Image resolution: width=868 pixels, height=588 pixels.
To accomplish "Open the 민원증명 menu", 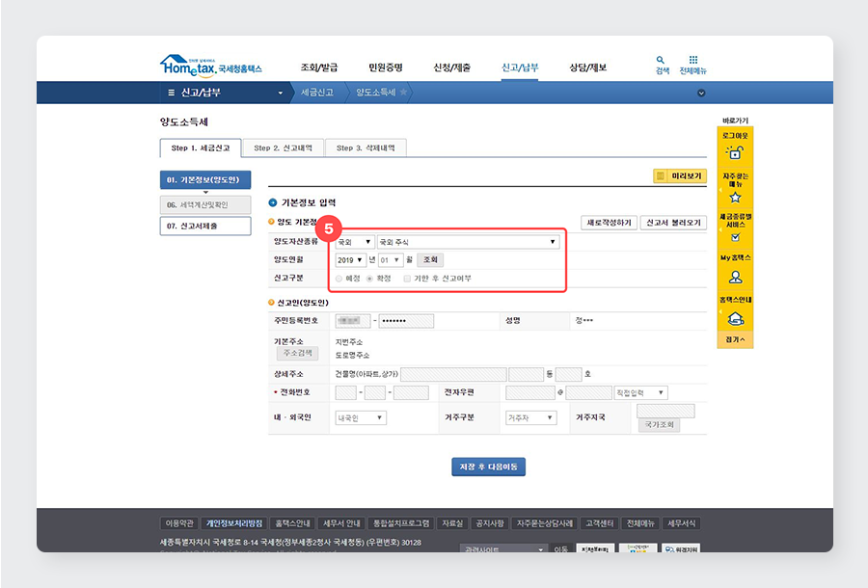I will tap(385, 67).
